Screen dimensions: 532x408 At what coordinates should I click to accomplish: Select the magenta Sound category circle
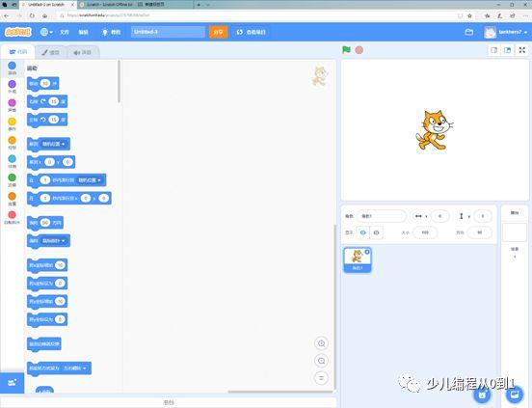(12, 102)
